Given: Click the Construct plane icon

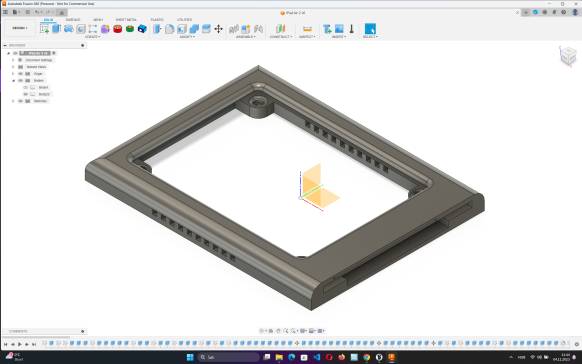Looking at the screenshot, I should [281, 29].
